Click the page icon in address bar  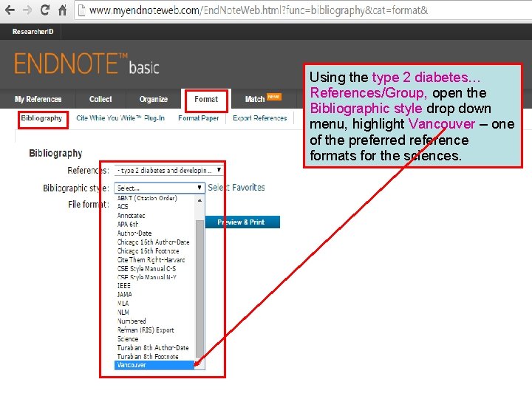point(81,10)
